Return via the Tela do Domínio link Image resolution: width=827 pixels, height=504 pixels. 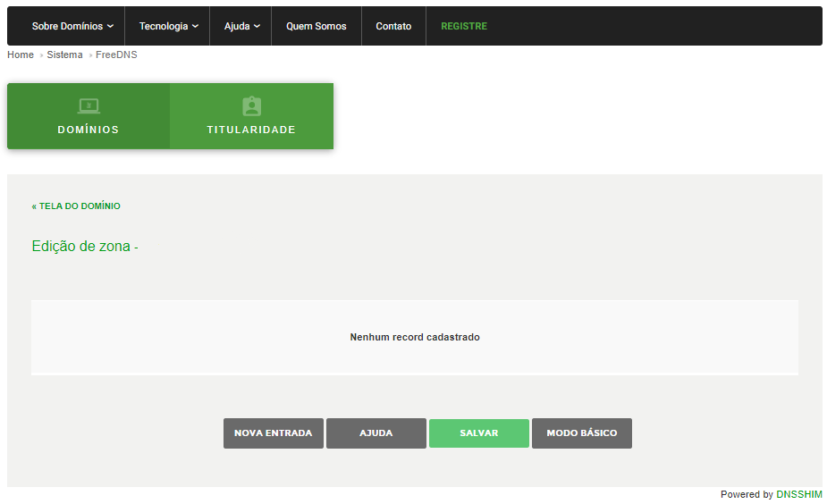click(76, 206)
